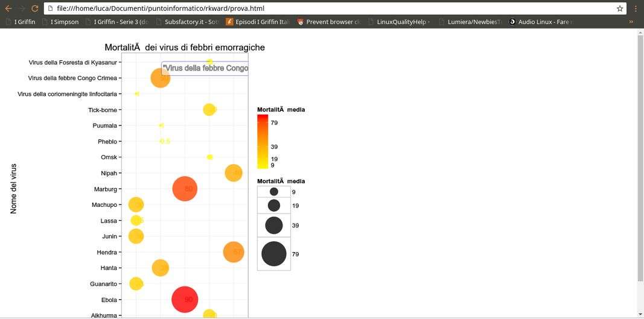Open the Subsfactory.it bookmark
Image resolution: width=644 pixels, height=319 pixels.
(x=188, y=22)
